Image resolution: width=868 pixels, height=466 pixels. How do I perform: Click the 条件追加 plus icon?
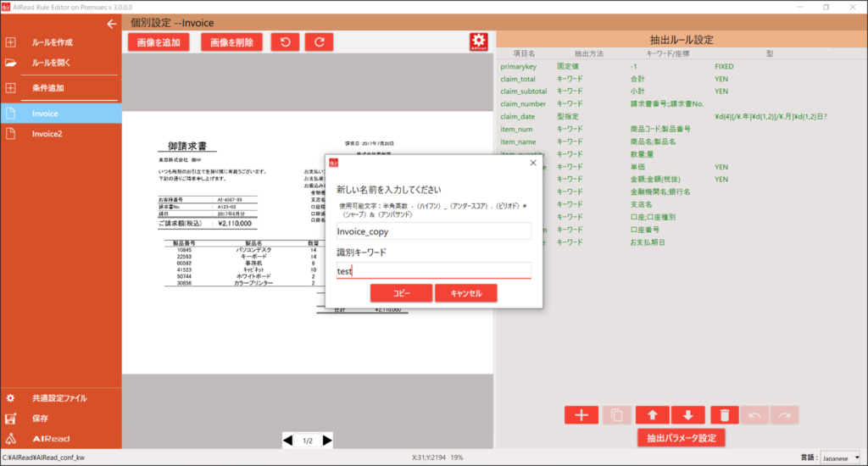[x=10, y=87]
